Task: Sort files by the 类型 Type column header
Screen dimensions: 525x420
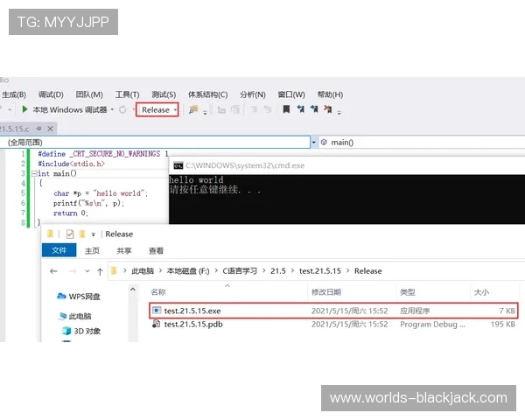Action: [x=434, y=292]
